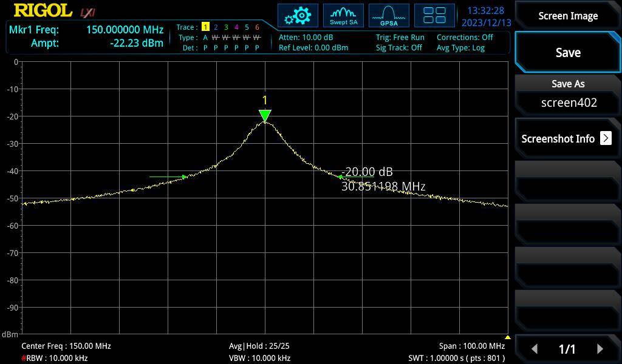Screen dimensions: 622x364
Task: Click the Span 100.00 MHz readout
Action: pos(471,346)
